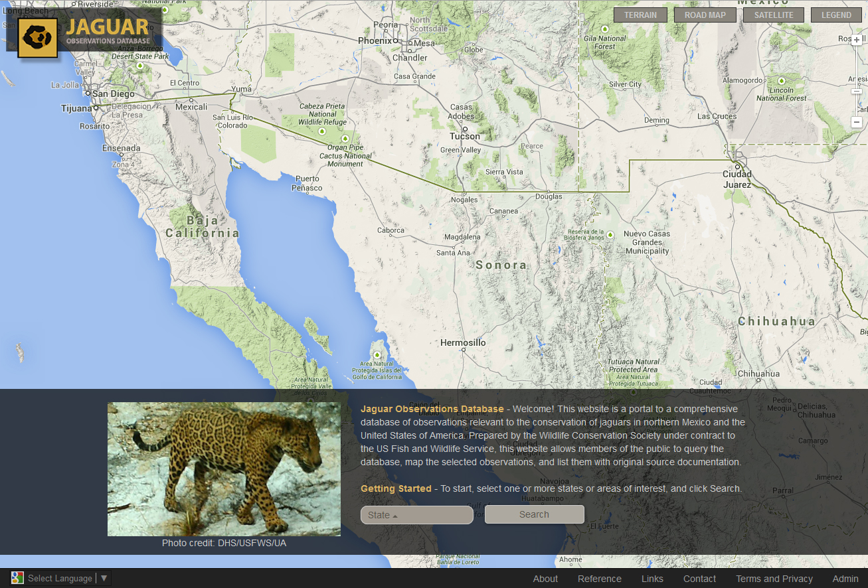
Task: Open the About page link
Action: (x=545, y=579)
